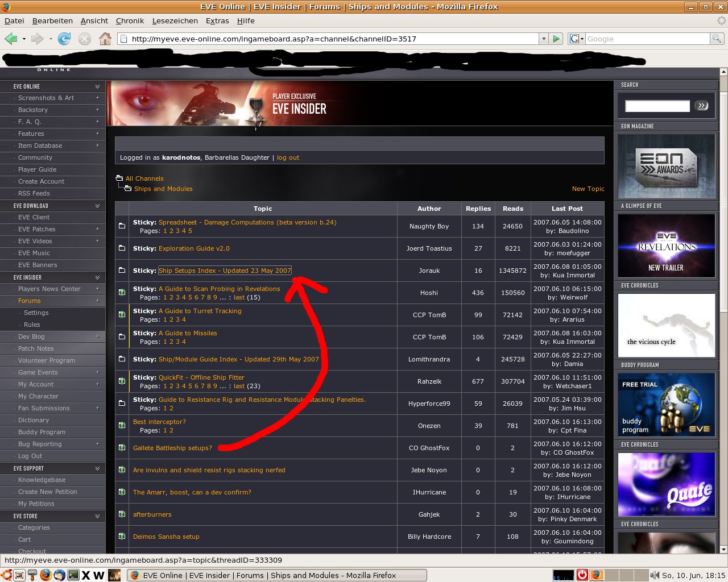Open the Revelations New Trailer thumbnail
Viewport: 728px width, 582px height.
coord(667,246)
